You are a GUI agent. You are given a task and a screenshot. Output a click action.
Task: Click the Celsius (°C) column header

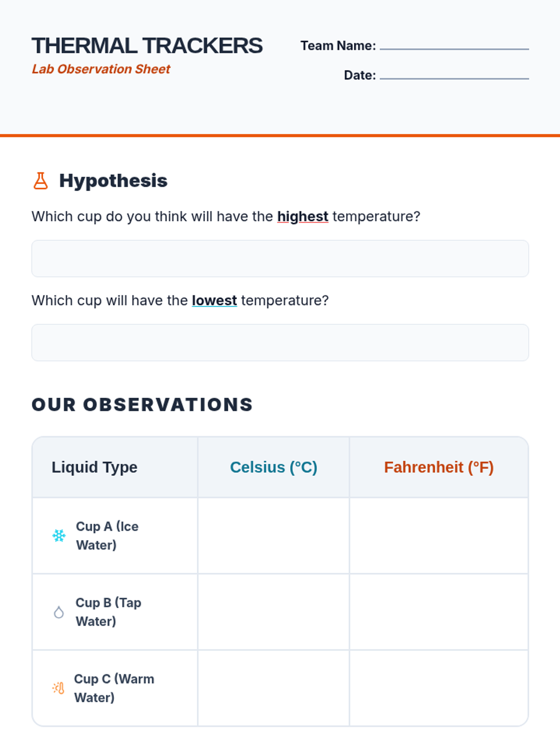pyautogui.click(x=273, y=467)
